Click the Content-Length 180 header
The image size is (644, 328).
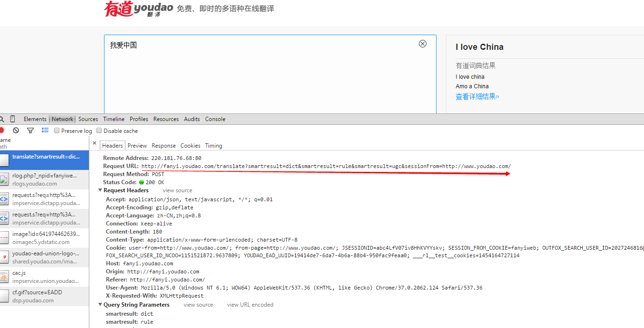coord(134,232)
